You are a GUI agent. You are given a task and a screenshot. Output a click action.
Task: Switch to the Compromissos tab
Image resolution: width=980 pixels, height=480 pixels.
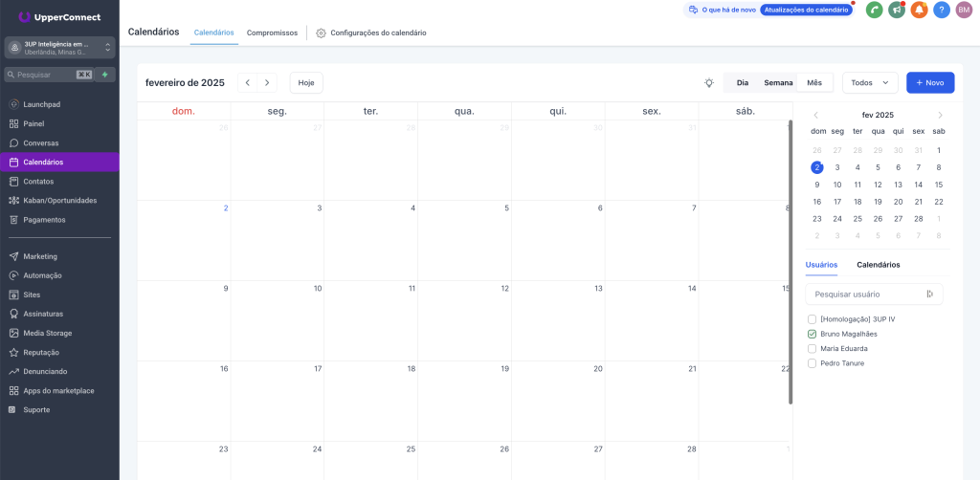pyautogui.click(x=272, y=33)
